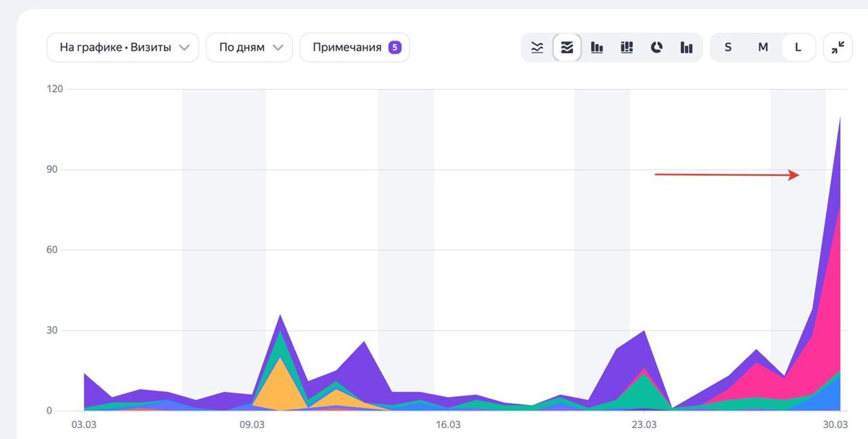Expand the 'По дням' grouping dropdown
Viewport: 868px width, 439px height.
250,48
